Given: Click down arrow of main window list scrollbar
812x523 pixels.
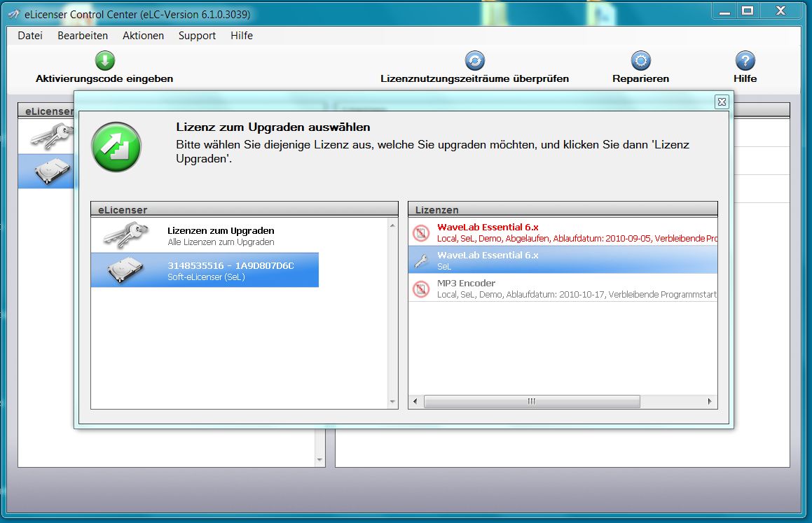Looking at the screenshot, I should click(x=319, y=460).
